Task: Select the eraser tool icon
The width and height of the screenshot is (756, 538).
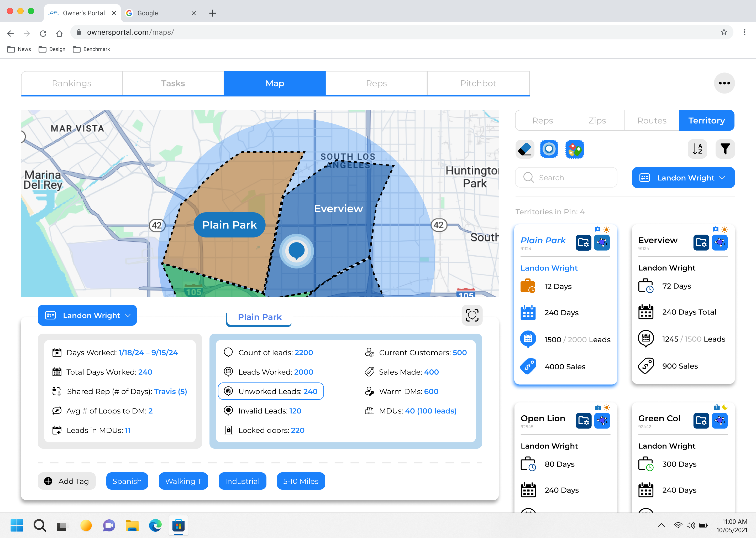Action: pyautogui.click(x=525, y=149)
